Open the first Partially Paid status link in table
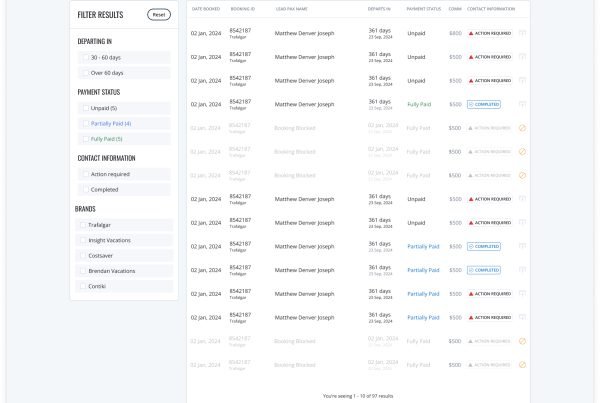 (423, 246)
